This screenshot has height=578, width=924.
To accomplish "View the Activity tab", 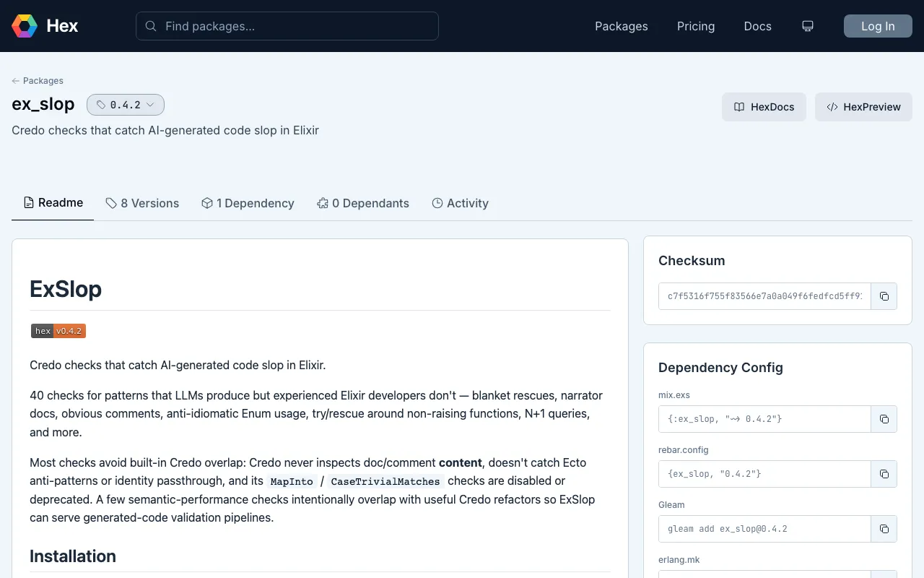I will coord(460,203).
